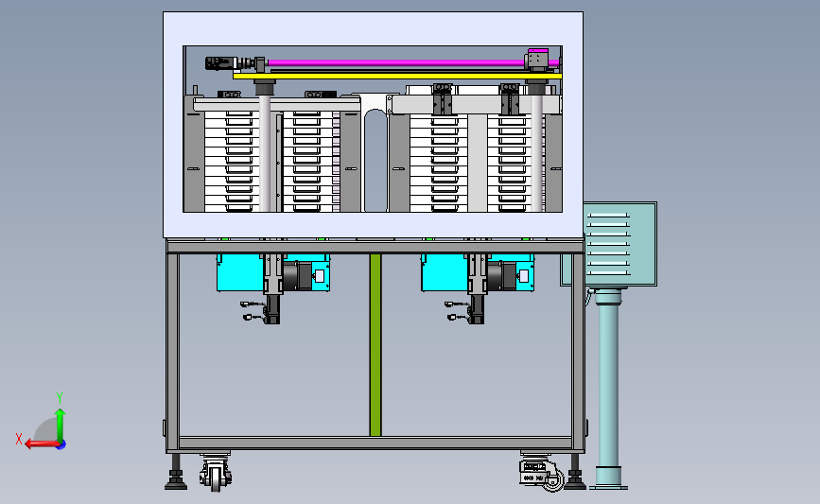Select the left cyan gearbox housing
Screen dimensions: 820x504
pyautogui.click(x=239, y=273)
